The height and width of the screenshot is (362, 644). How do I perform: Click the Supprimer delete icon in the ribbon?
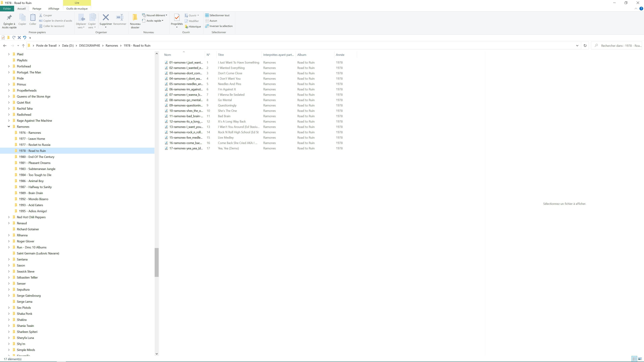click(106, 17)
